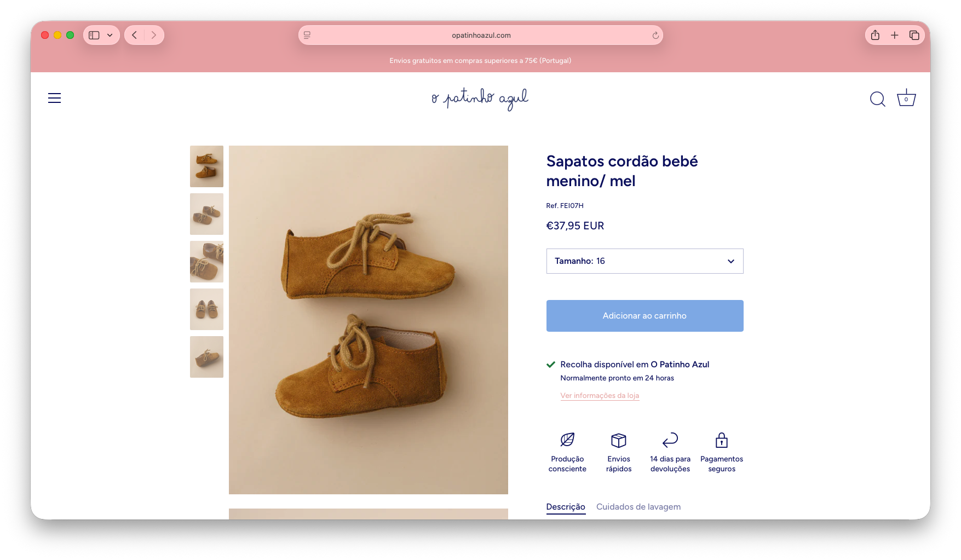Expand the sidebar options chevron
961x560 pixels.
point(110,35)
